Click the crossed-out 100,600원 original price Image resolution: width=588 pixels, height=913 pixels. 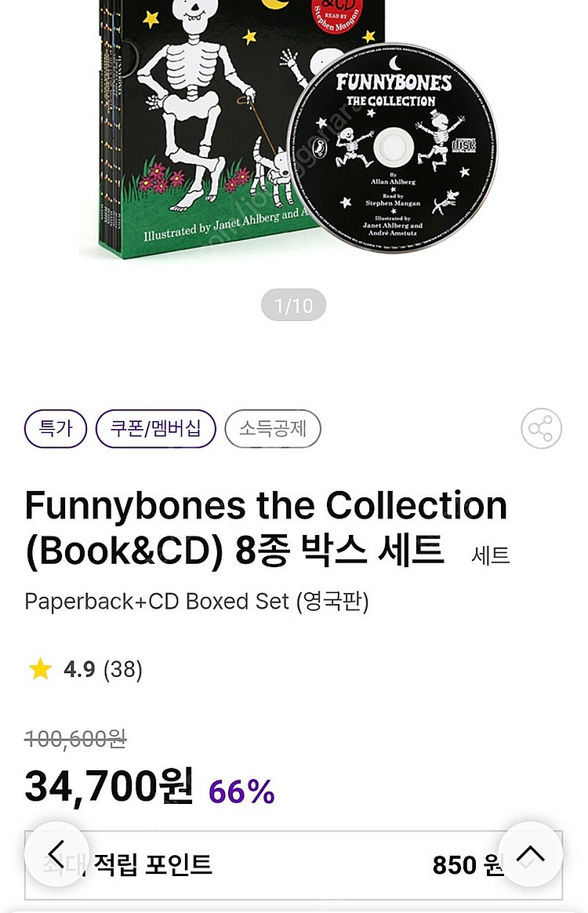point(75,739)
